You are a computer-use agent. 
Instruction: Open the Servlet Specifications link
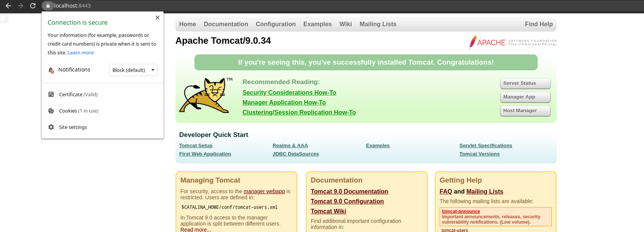(x=486, y=146)
